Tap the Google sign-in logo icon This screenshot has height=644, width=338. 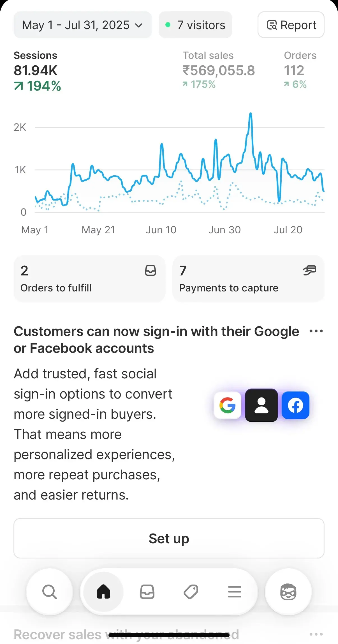pyautogui.click(x=227, y=405)
